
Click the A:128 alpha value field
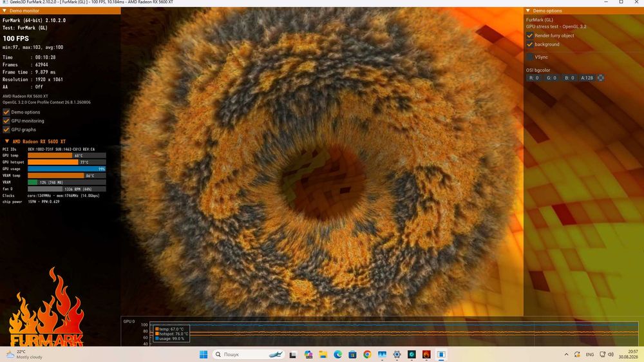tap(587, 78)
